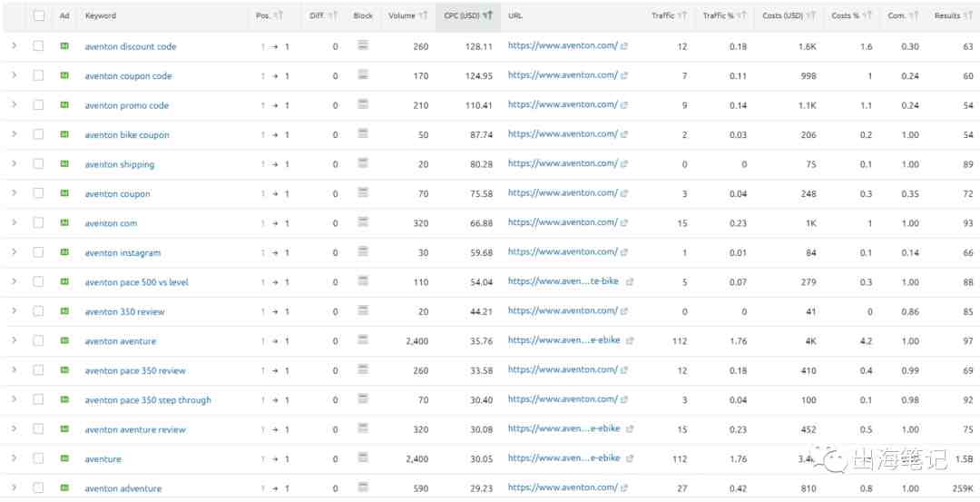Expand the aventon coupon row

[15, 193]
